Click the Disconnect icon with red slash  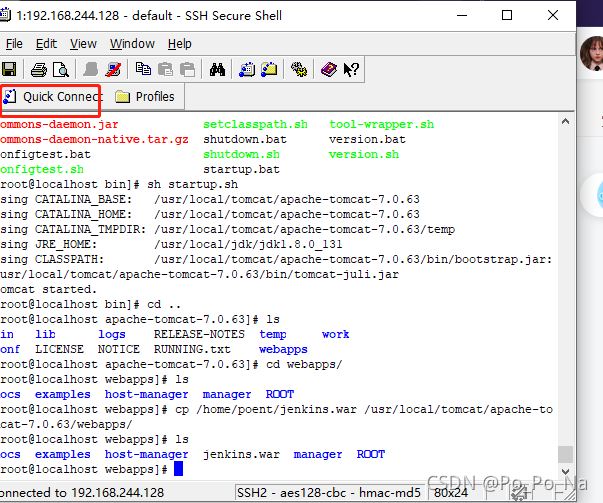113,70
